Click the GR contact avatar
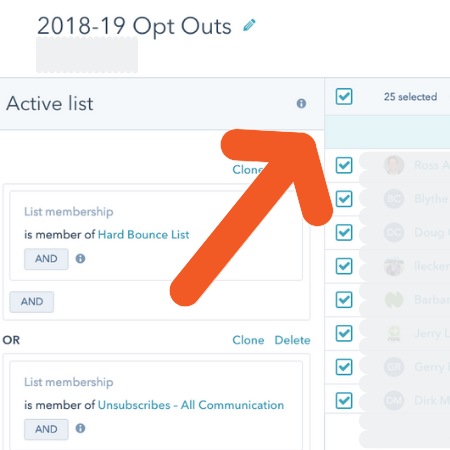The image size is (450, 450). click(x=394, y=367)
